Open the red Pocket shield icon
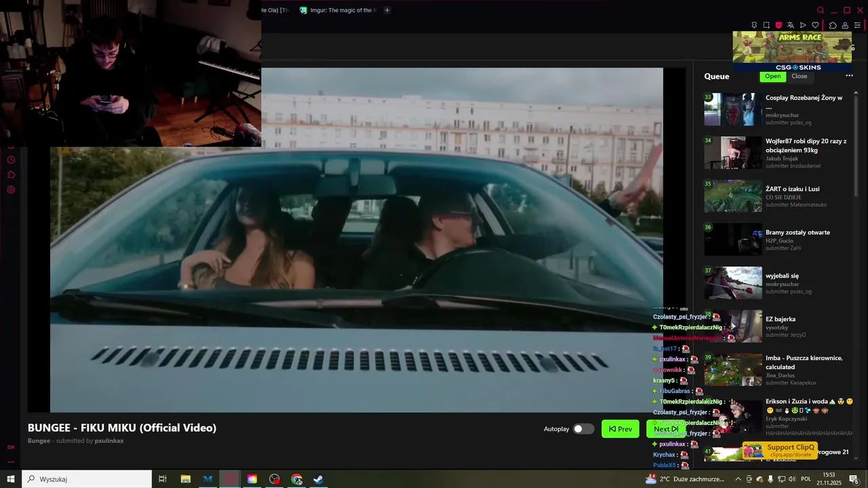The image size is (868, 488). point(778,25)
